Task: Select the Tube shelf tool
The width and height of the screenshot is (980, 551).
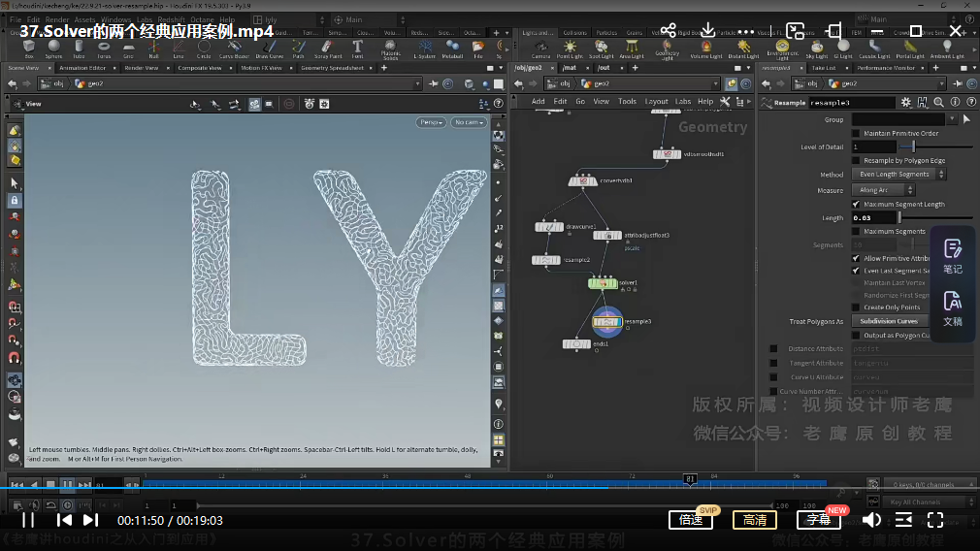Action: (79, 49)
